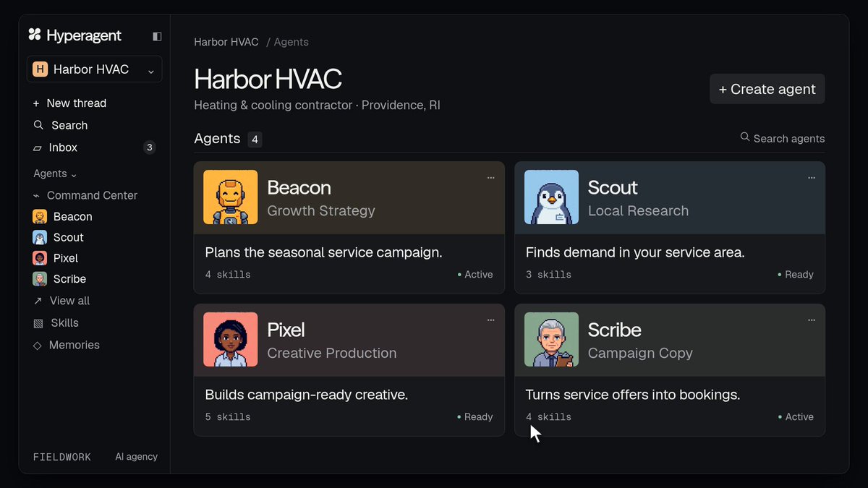Open Skills in the sidebar
Image resolution: width=868 pixels, height=488 pixels.
(x=56, y=323)
